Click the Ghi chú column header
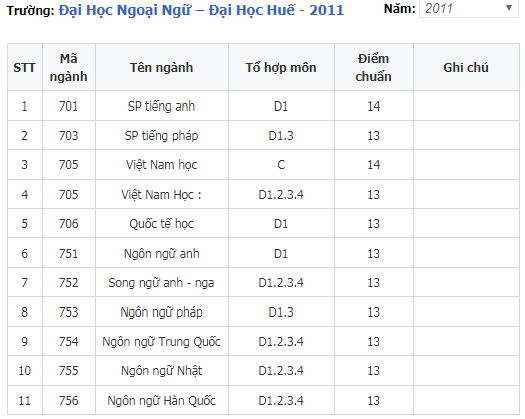The height and width of the screenshot is (419, 525). click(x=466, y=67)
